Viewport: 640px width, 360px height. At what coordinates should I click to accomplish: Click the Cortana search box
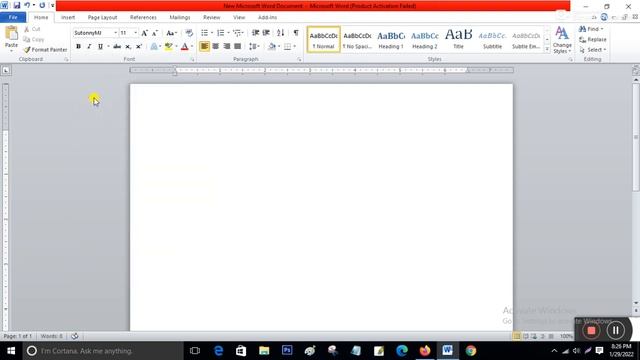[x=103, y=351]
